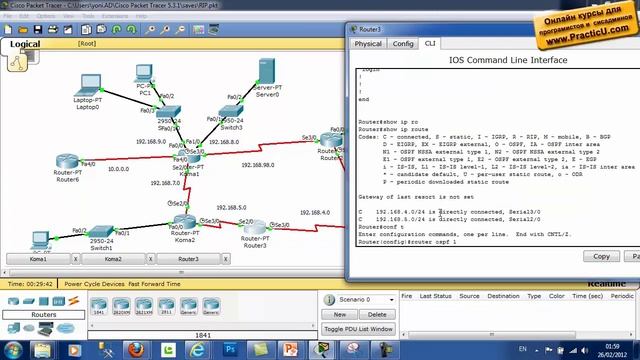Click the Koma1 window bar button
The width and height of the screenshot is (640, 360).
(x=38, y=259)
